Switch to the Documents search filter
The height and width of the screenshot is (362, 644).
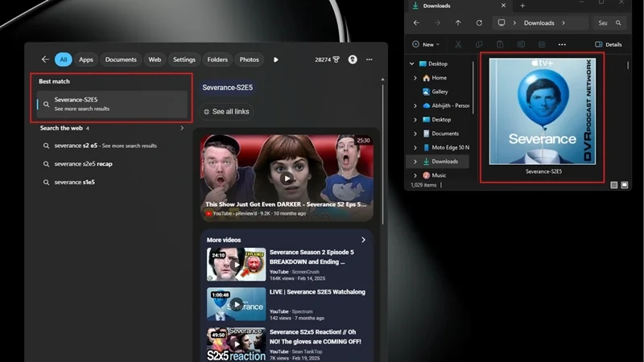click(x=121, y=60)
